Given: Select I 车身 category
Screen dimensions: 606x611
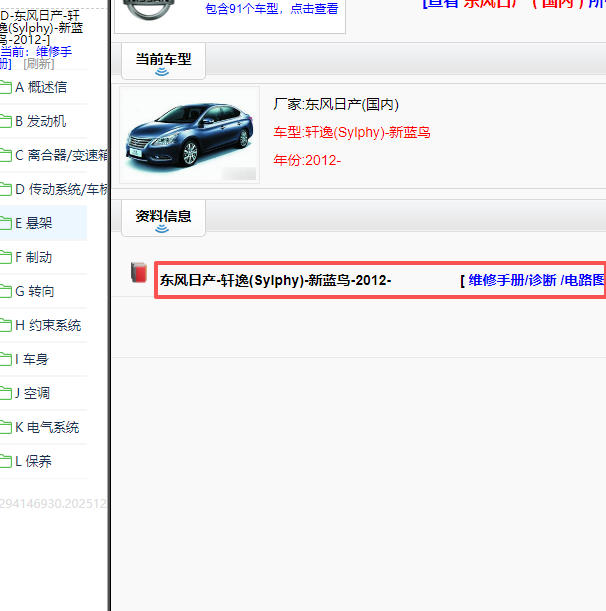Looking at the screenshot, I should (x=32, y=359).
